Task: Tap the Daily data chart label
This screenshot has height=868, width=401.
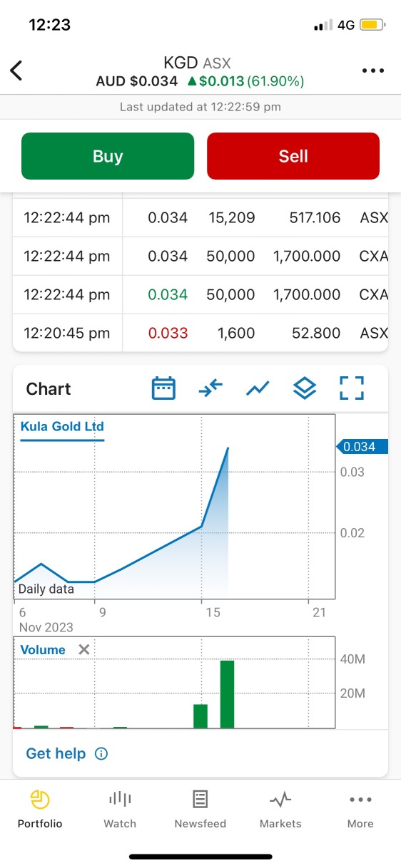Action: point(46,589)
